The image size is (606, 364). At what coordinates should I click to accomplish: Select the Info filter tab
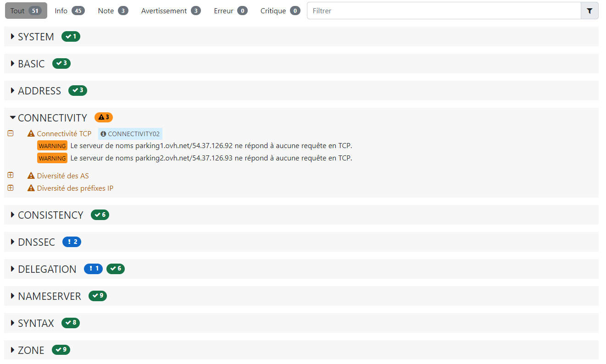click(69, 11)
